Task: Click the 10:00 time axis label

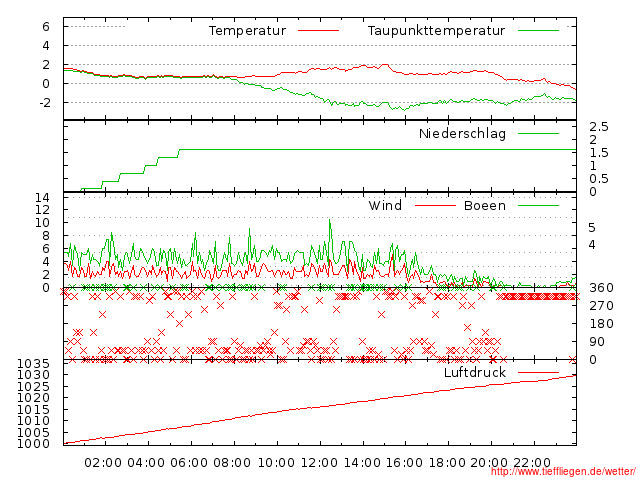Action: point(276,463)
